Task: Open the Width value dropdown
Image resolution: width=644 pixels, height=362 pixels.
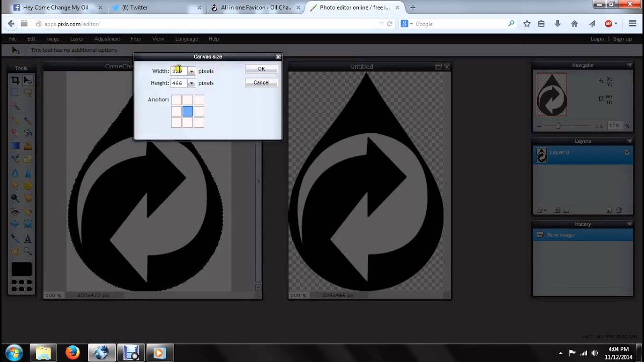Action: [191, 71]
